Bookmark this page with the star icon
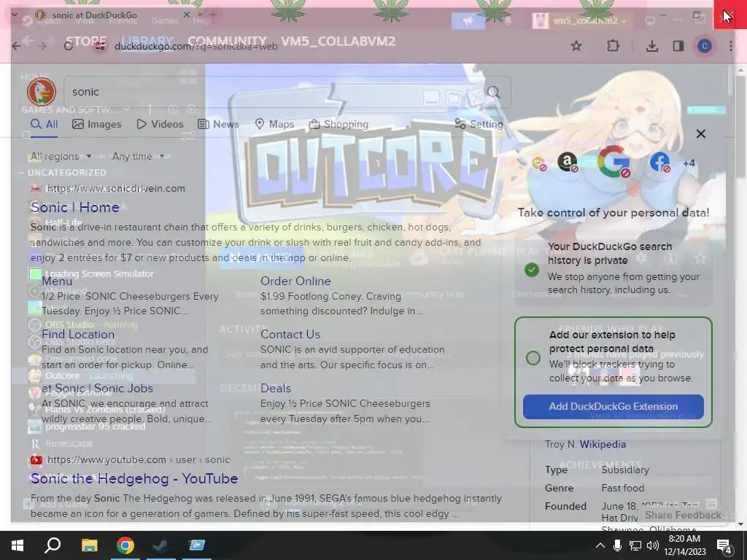Image resolution: width=747 pixels, height=560 pixels. pyautogui.click(x=576, y=46)
